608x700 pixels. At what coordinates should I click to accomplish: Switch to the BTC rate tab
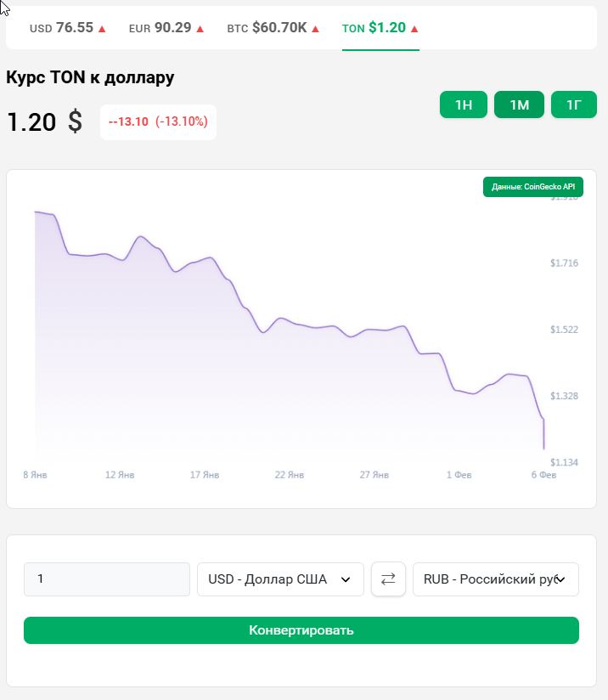(x=267, y=28)
